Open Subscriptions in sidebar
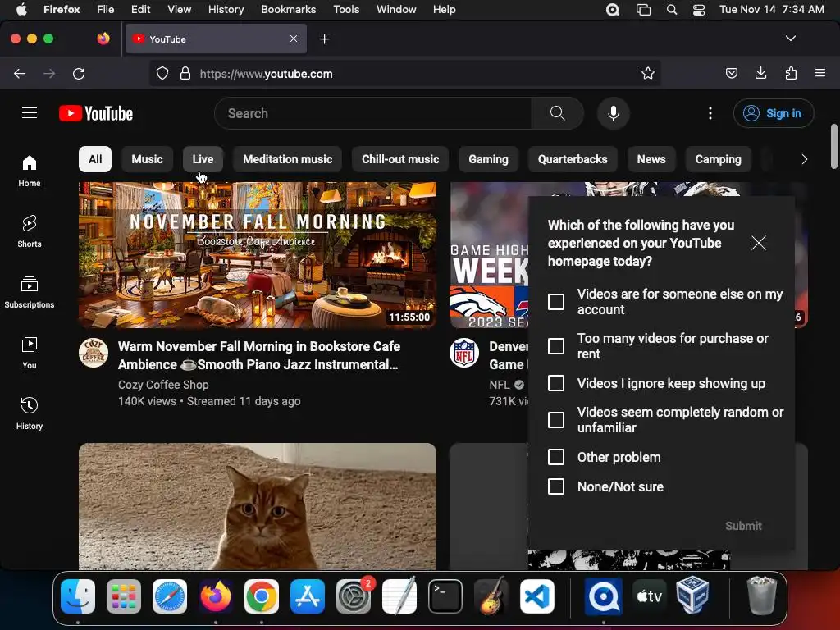The width and height of the screenshot is (840, 630). [x=30, y=292]
